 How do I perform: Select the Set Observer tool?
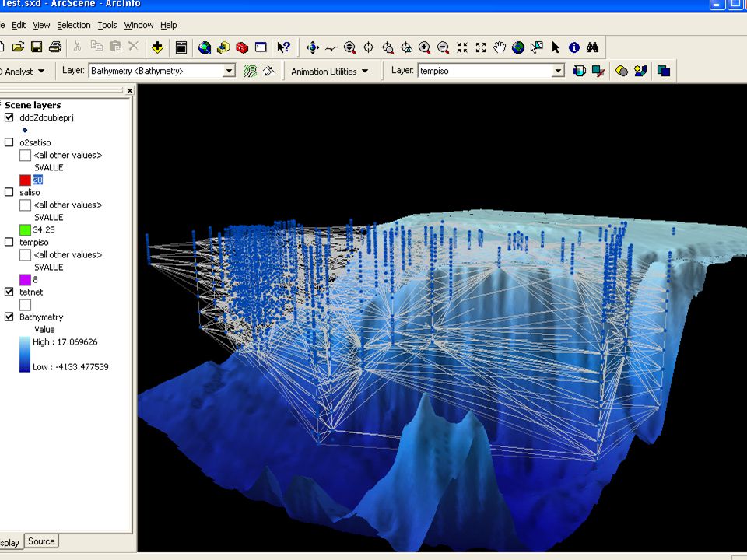[406, 47]
